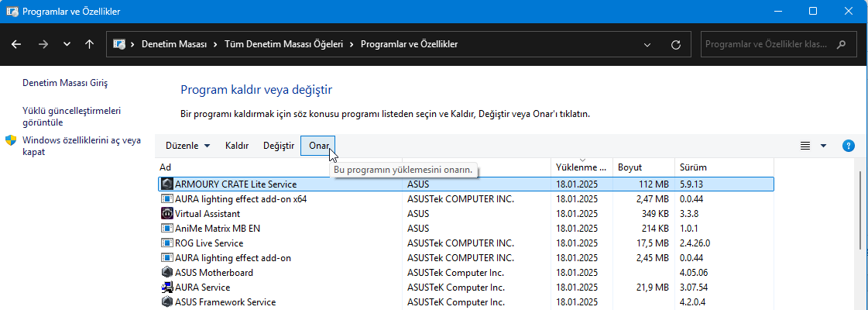Sort by Yüklenme date column header
Screen dimensions: 868x310
[582, 167]
